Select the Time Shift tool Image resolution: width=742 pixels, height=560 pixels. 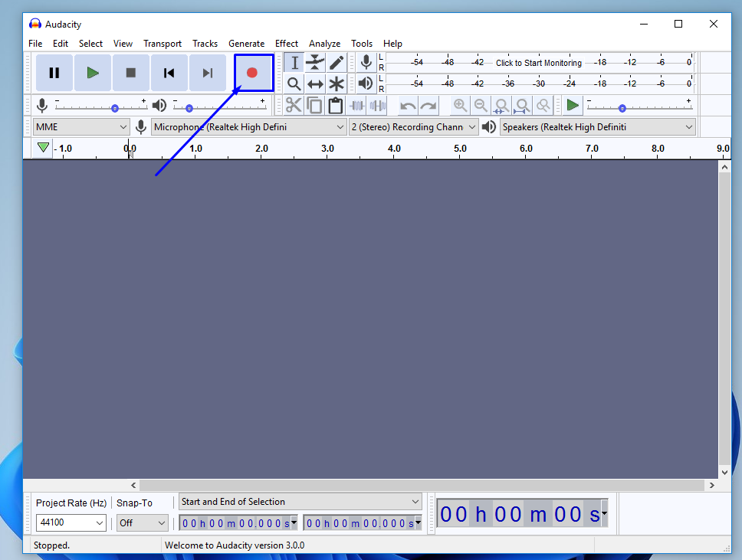(x=314, y=84)
